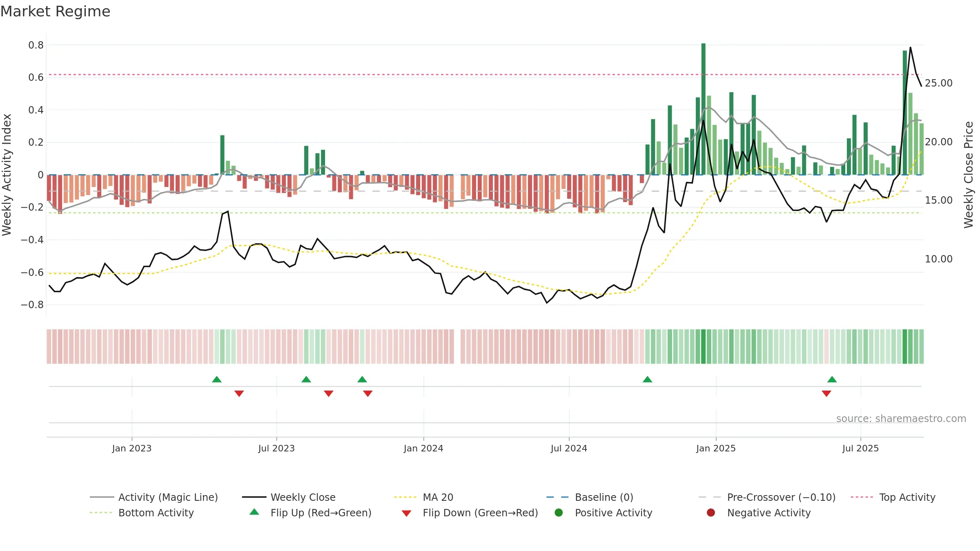Click the black line swatch for Weekly Close
Viewport: 980px width, 551px height.
pyautogui.click(x=254, y=497)
